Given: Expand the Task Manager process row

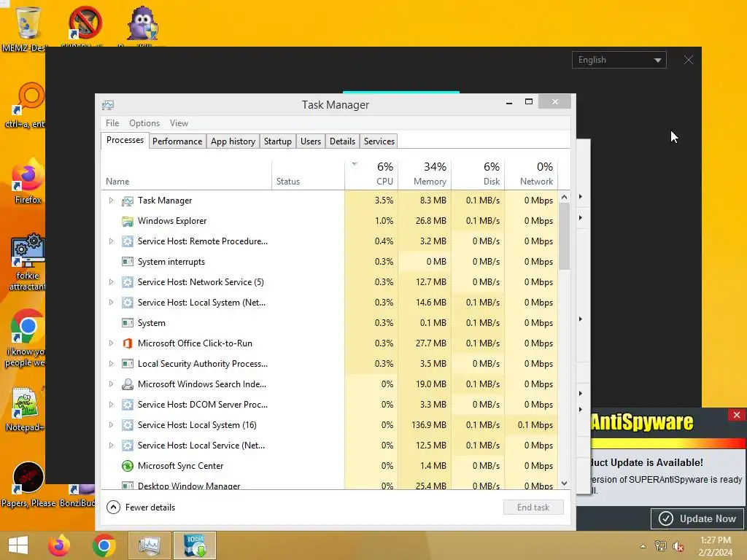Looking at the screenshot, I should pyautogui.click(x=111, y=201).
